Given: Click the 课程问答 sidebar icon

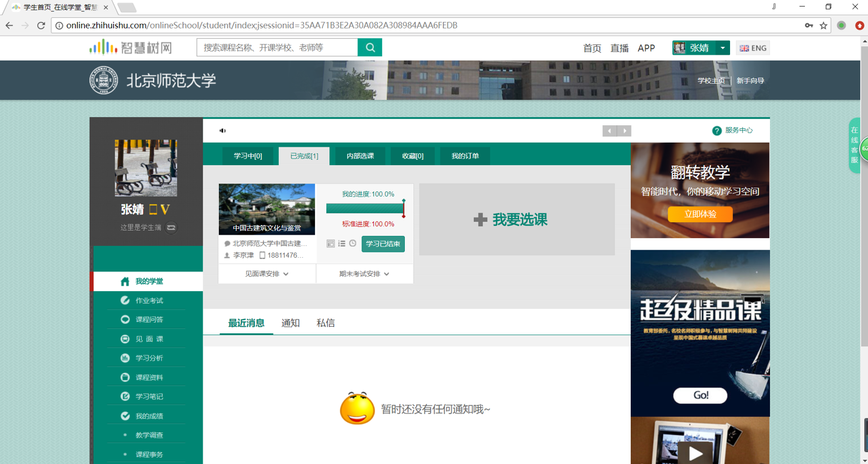Looking at the screenshot, I should click(x=125, y=320).
